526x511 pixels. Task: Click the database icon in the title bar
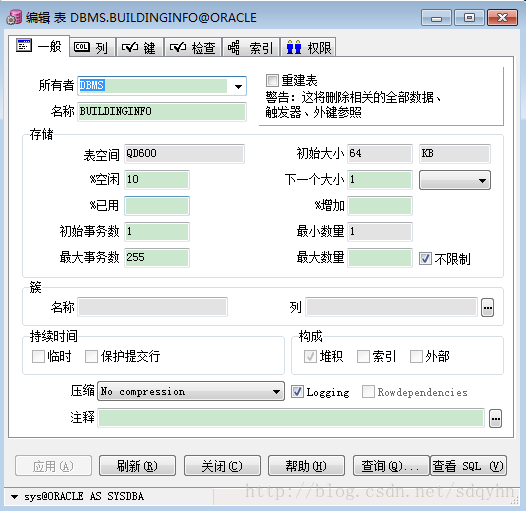pyautogui.click(x=14, y=17)
